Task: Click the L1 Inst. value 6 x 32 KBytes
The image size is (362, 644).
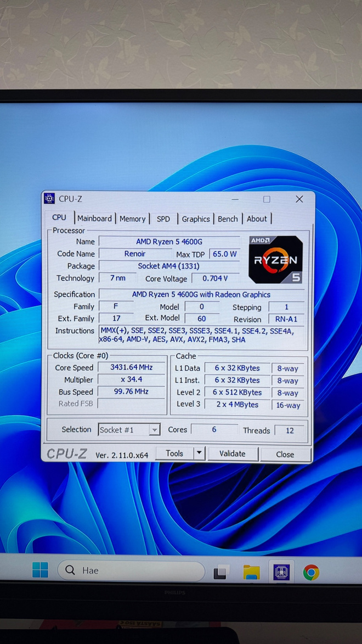Action: point(237,380)
